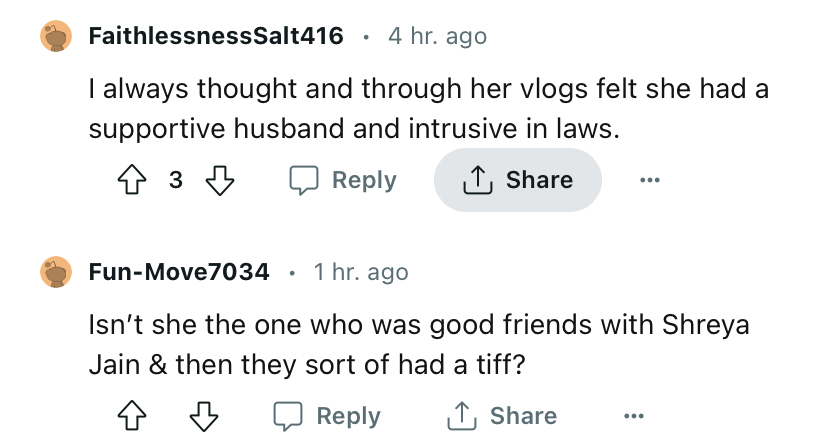Viewport: 828px width, 443px height.
Task: Click Fun-Move7034's avatar icon
Action: 56,272
